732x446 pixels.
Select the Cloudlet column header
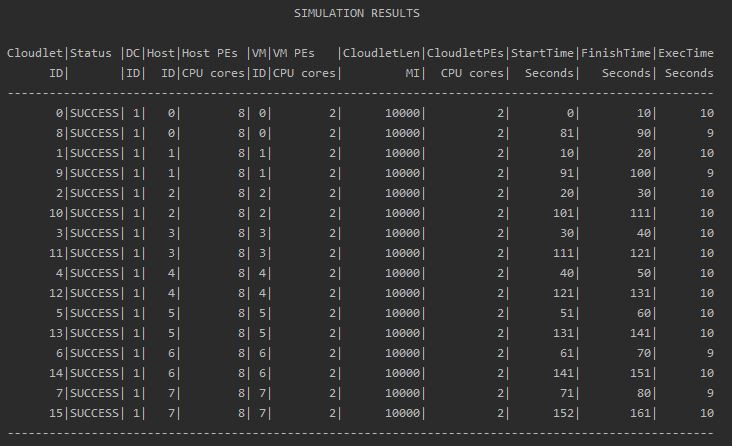[35, 53]
